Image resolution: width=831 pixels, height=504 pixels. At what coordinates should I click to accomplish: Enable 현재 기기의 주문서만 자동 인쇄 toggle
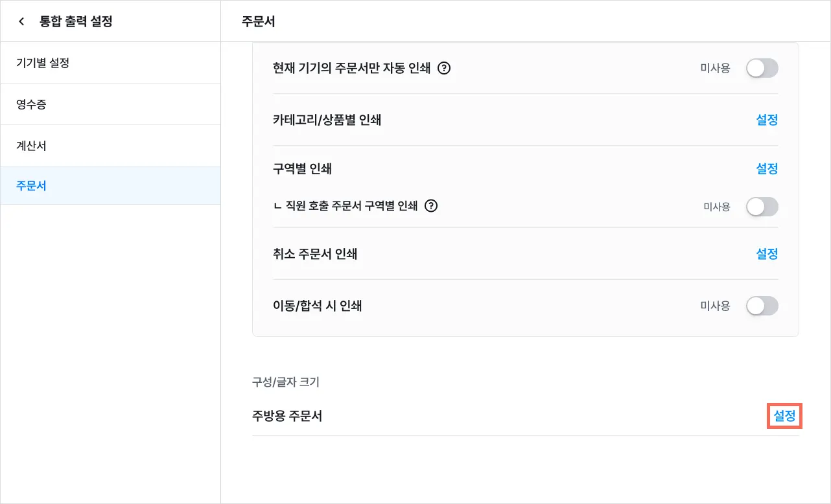(762, 68)
